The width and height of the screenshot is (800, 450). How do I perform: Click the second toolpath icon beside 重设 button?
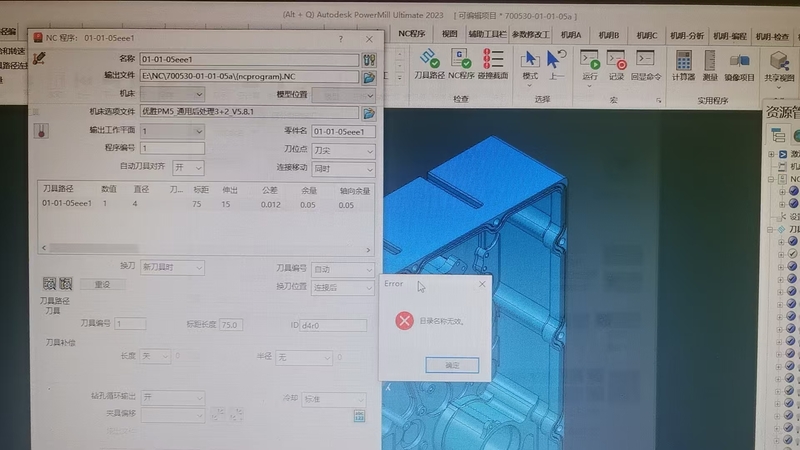[x=66, y=284]
